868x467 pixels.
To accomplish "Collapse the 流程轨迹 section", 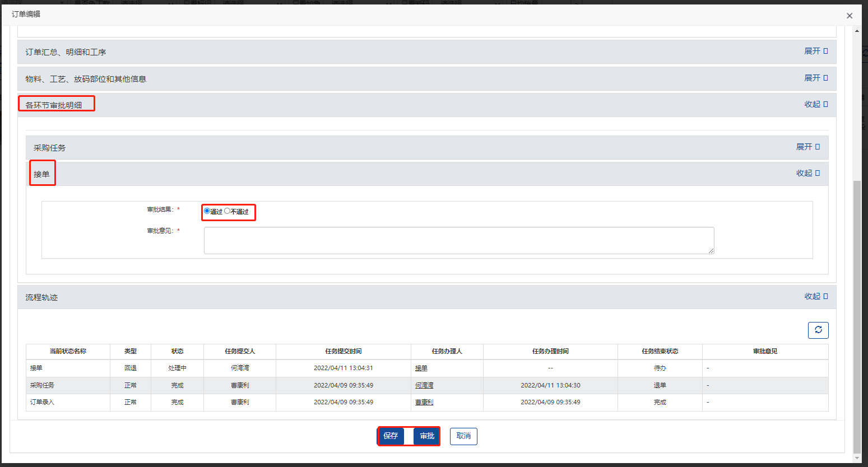I will pyautogui.click(x=815, y=296).
